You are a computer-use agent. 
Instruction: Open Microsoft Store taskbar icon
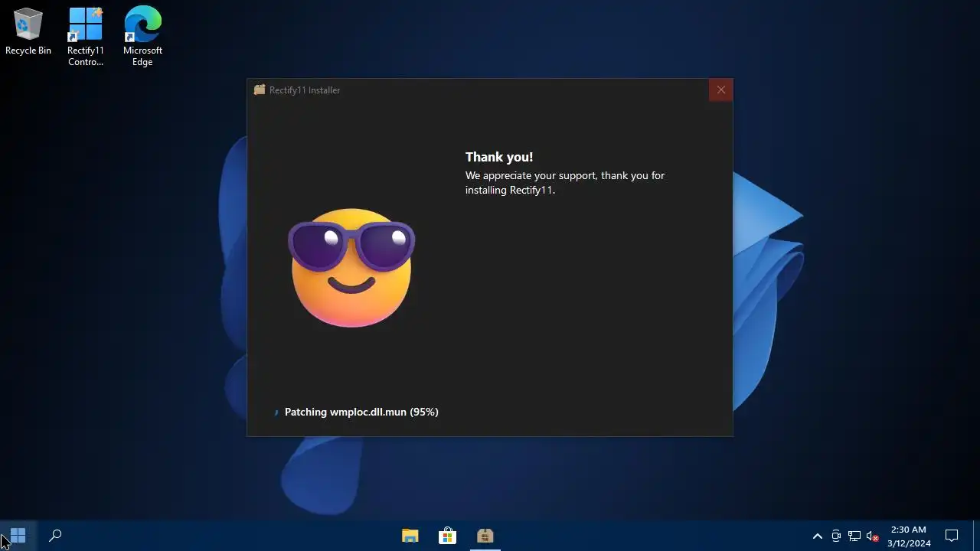[x=447, y=536]
